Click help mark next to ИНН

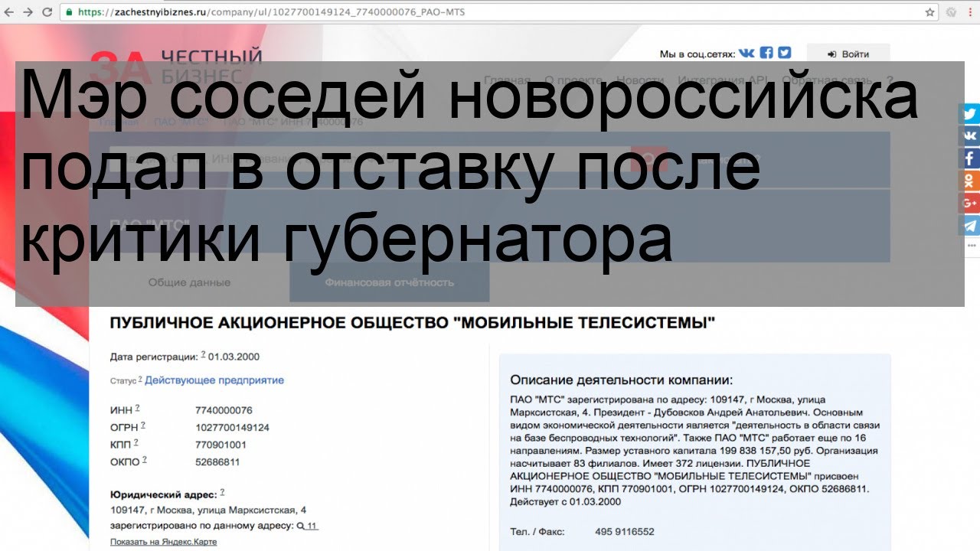tap(138, 408)
